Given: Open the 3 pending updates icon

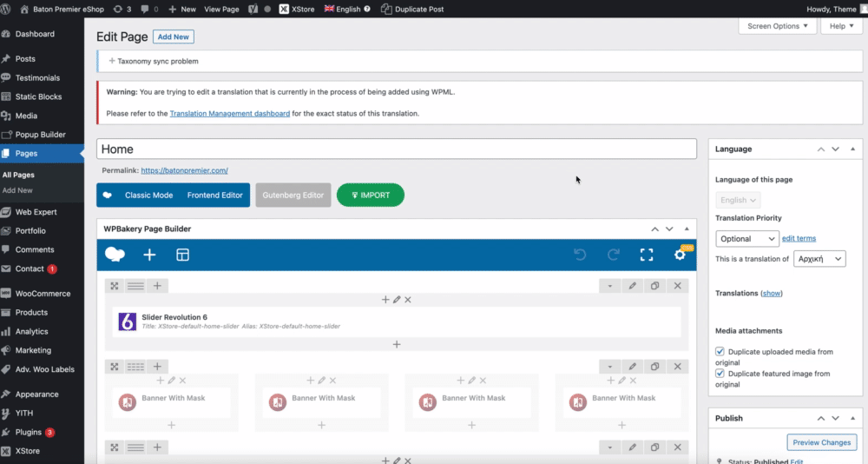Looking at the screenshot, I should [122, 9].
